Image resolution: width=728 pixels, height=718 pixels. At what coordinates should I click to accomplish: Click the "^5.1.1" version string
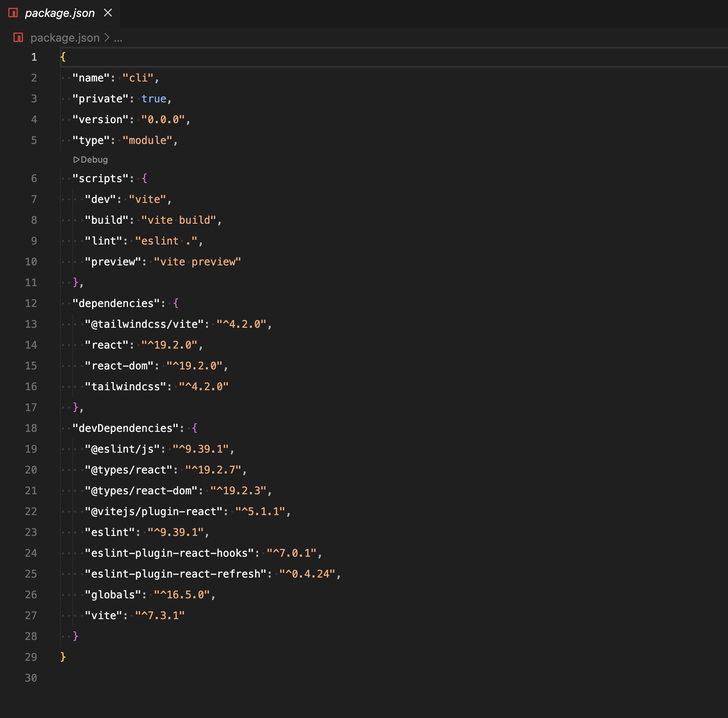click(261, 511)
